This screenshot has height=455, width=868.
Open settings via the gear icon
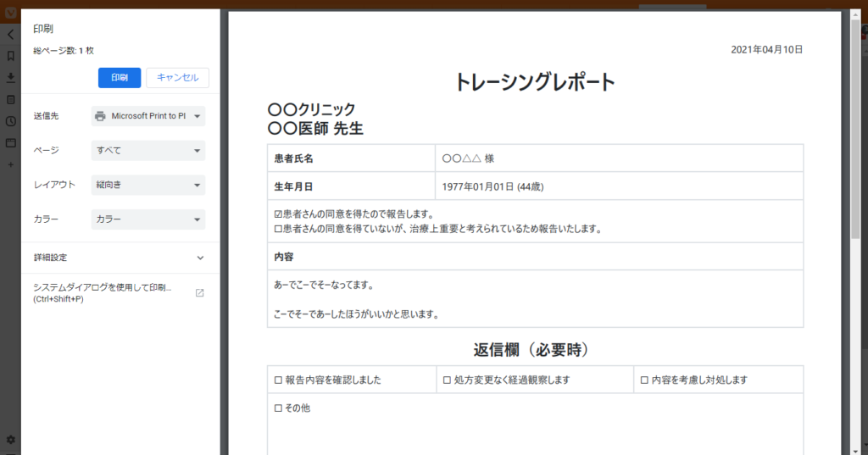point(10,440)
